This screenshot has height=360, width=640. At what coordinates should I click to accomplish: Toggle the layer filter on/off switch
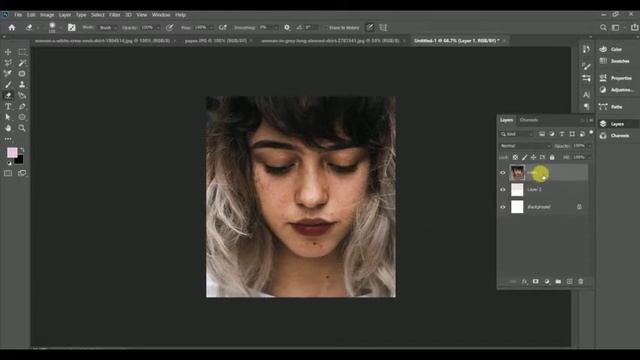[x=591, y=132]
